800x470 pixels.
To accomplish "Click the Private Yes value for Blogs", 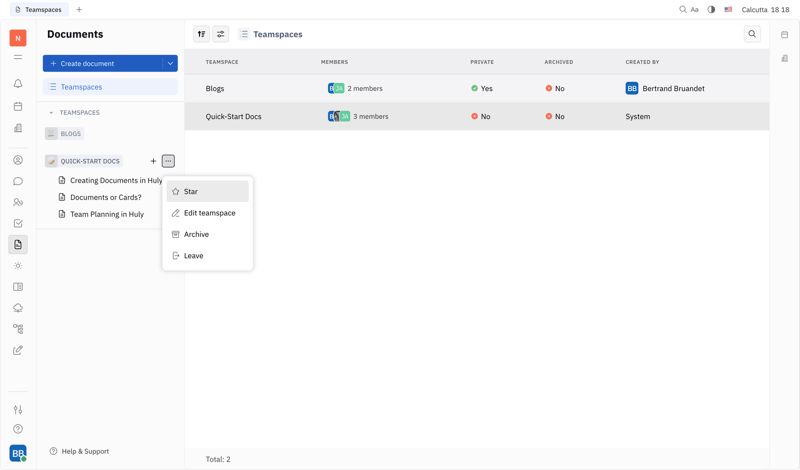I will 482,88.
